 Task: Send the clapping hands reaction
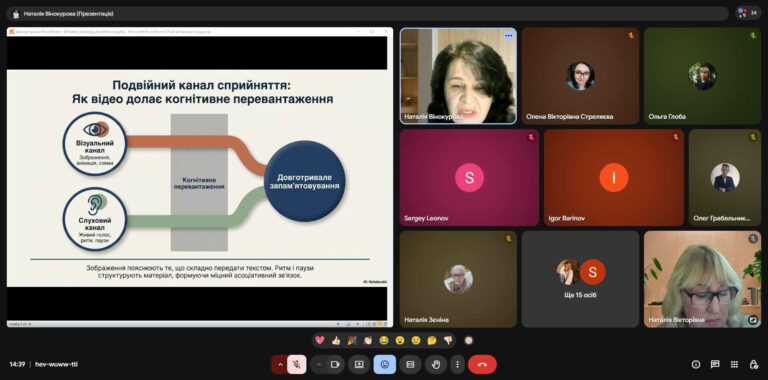click(368, 340)
